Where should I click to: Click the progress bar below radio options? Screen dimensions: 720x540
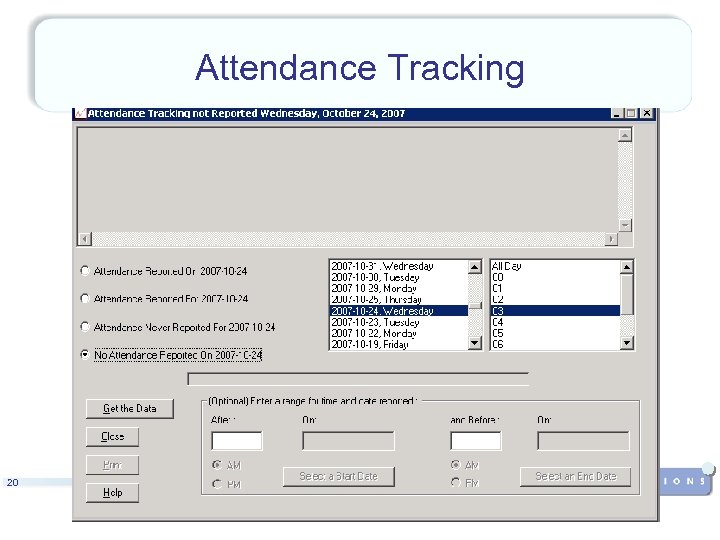click(358, 379)
